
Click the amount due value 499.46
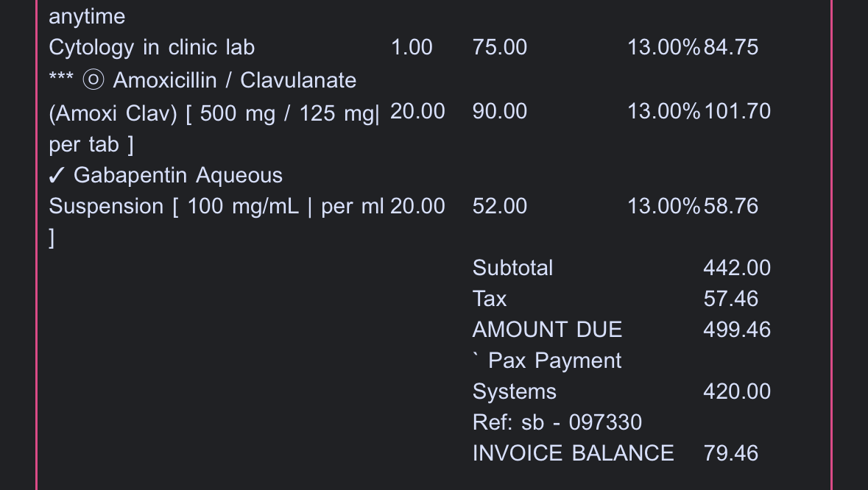737,330
